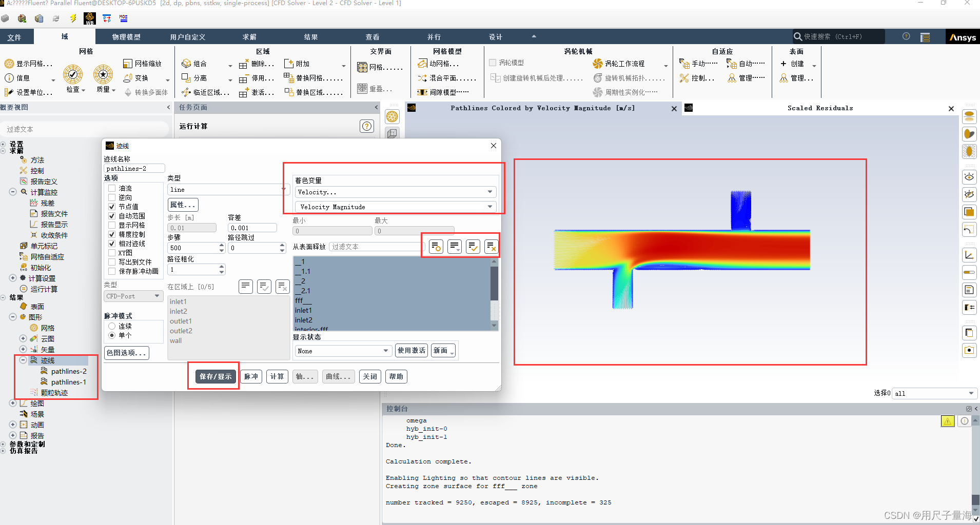The image size is (980, 525).
Task: Switch to the 物理模型 ribbon tab
Action: (x=126, y=37)
